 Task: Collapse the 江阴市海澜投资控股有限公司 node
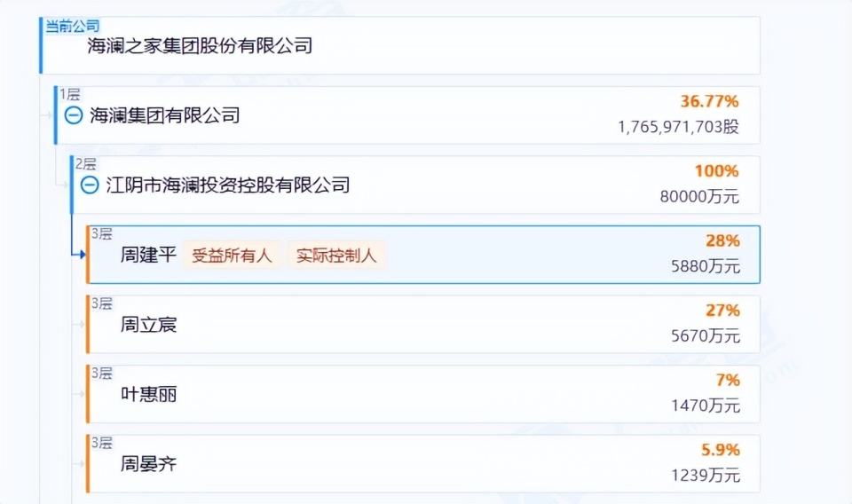pyautogui.click(x=90, y=185)
